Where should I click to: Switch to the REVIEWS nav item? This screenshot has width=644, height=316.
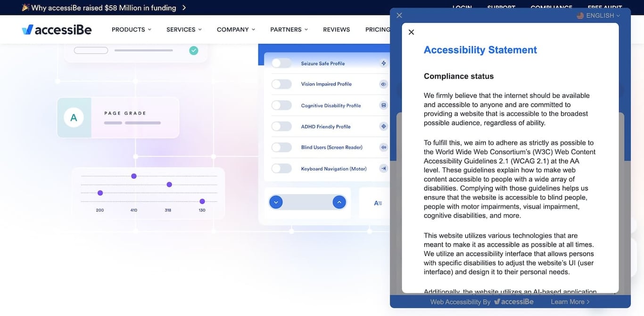[x=336, y=29]
